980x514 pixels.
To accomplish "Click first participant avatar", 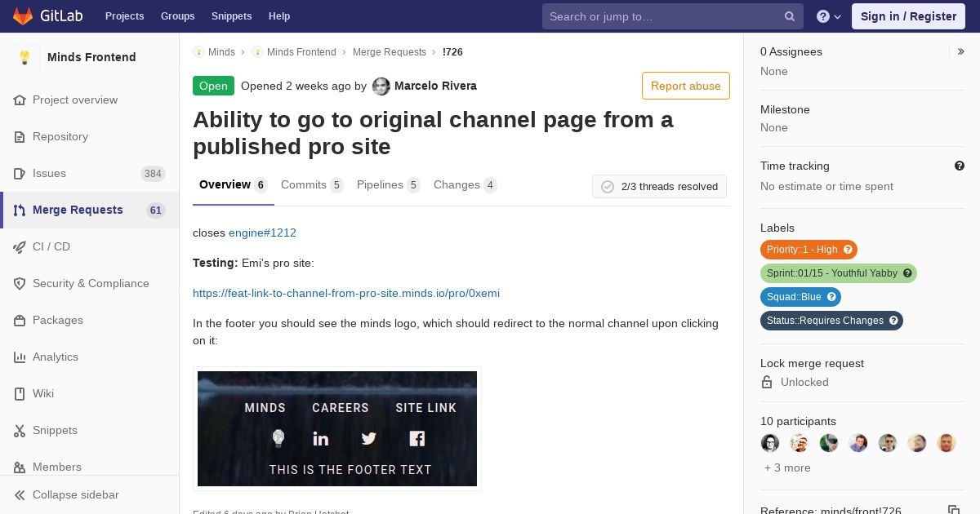I will [x=770, y=443].
